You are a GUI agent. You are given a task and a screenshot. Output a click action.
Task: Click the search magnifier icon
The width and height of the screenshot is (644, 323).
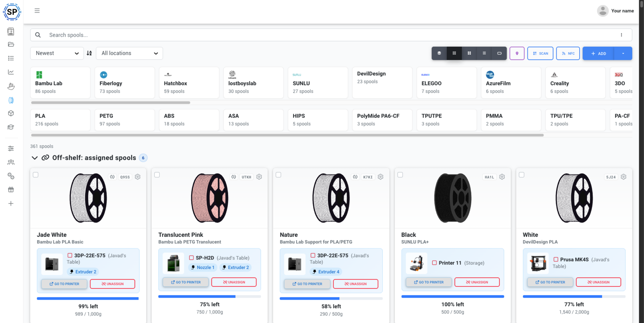38,35
